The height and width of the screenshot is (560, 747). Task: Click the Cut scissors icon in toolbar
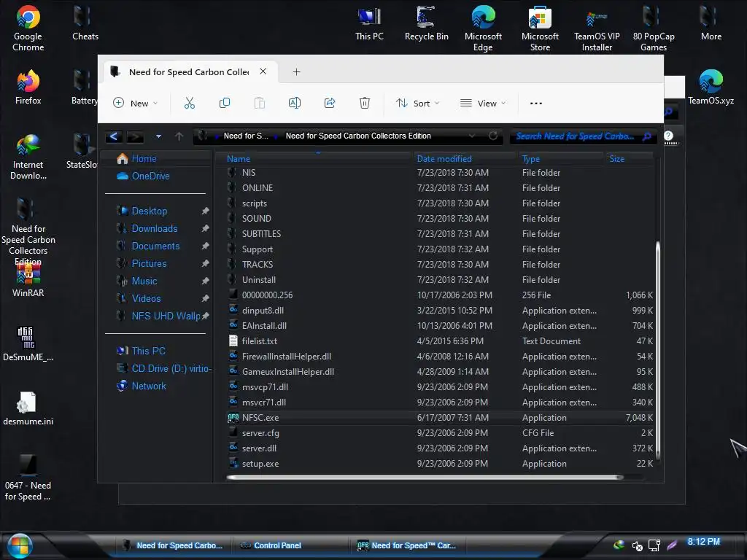(190, 103)
